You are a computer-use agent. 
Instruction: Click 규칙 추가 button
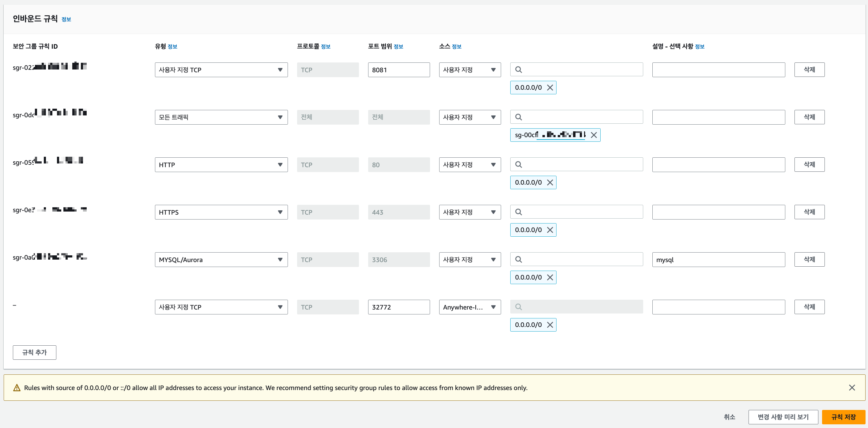34,352
